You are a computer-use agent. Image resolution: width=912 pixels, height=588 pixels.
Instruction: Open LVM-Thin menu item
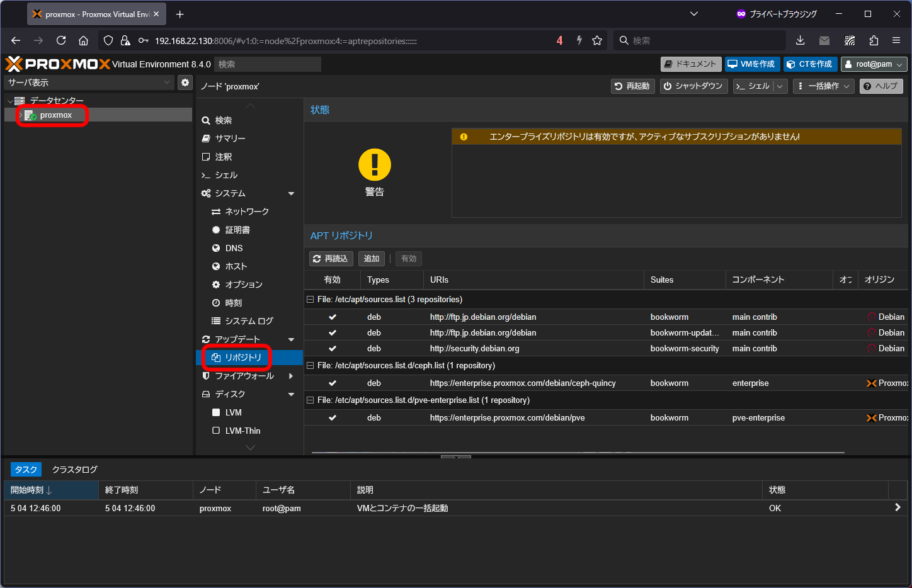[x=249, y=431]
